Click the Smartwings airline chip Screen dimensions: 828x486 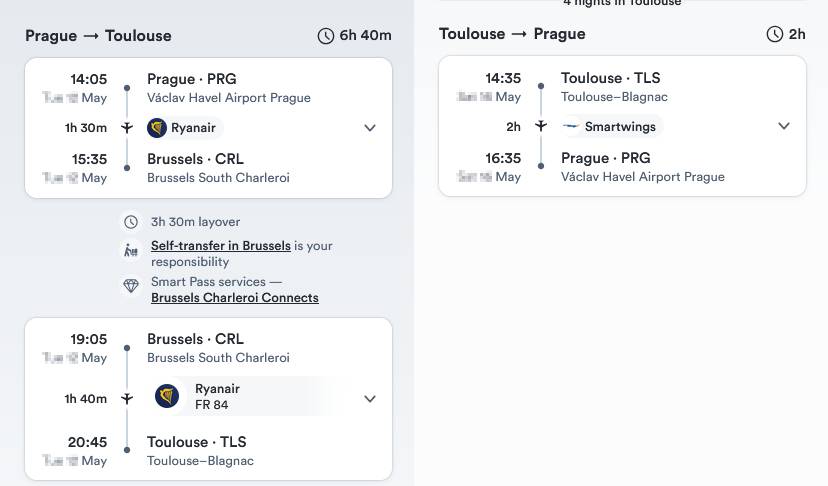tap(609, 127)
